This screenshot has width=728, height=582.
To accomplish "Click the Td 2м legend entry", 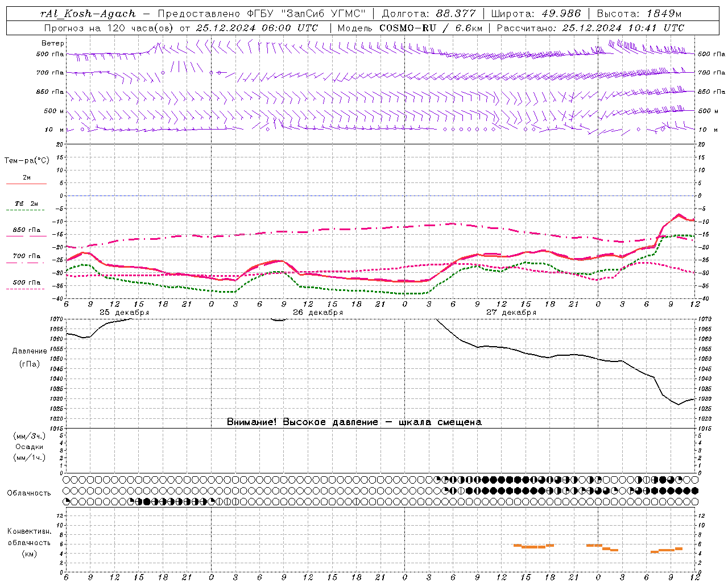I will pos(27,203).
